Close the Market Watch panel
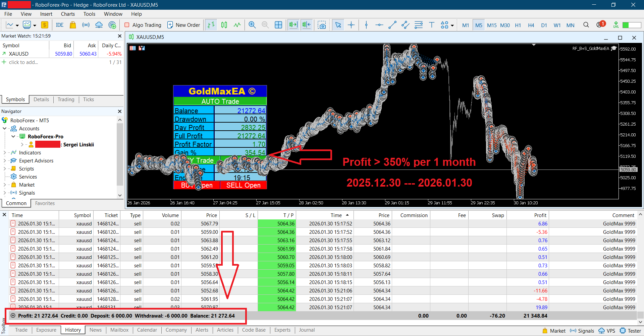 120,36
